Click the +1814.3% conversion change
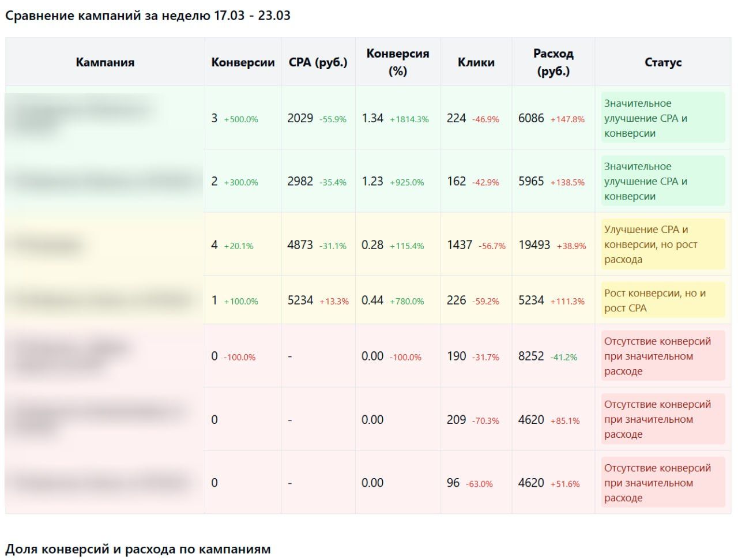 point(409,119)
